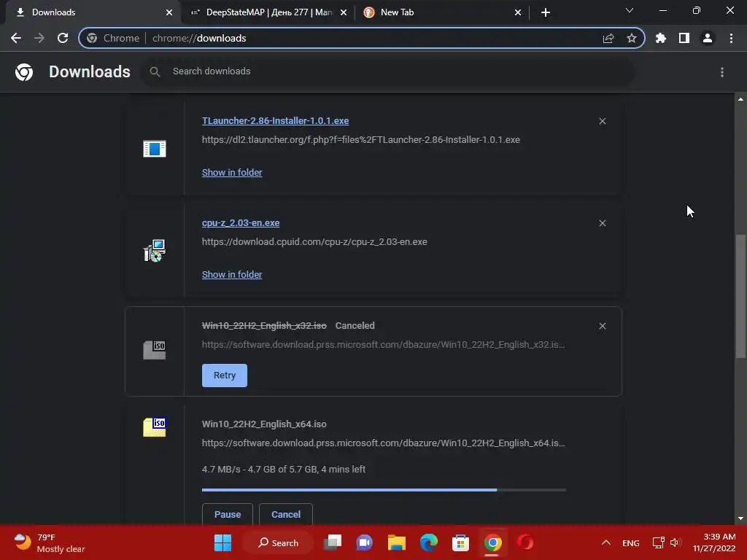Screen dimensions: 747x560
Task: Click the cpu-z installer file icon
Action: click(155, 251)
